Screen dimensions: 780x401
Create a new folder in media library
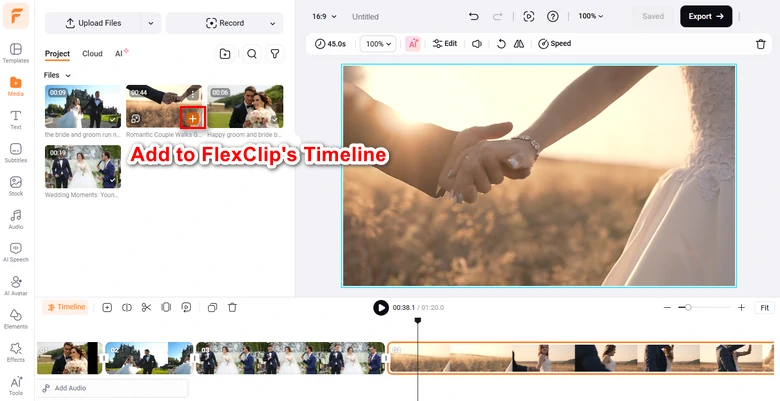225,54
